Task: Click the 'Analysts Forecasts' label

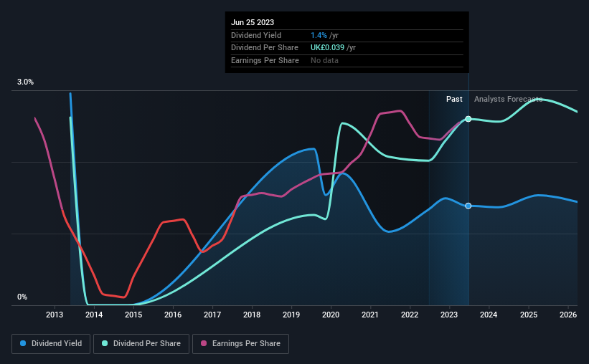Action: 508,99
